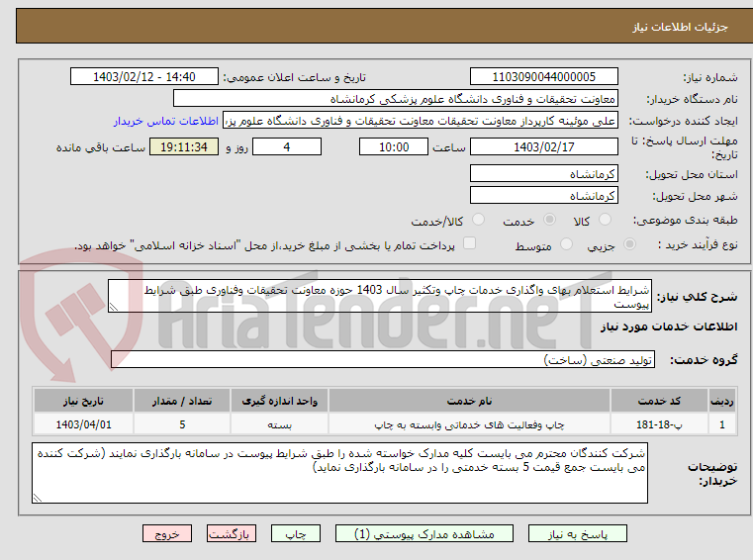Click the تاریخ نیاز column header
Screen dimensions: 753x560
click(x=83, y=401)
